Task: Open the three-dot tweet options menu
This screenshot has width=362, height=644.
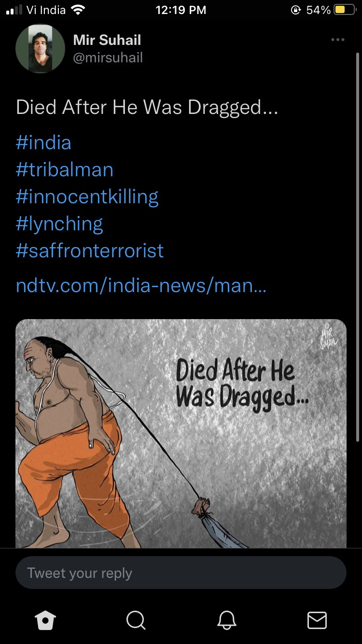Action: (x=338, y=40)
